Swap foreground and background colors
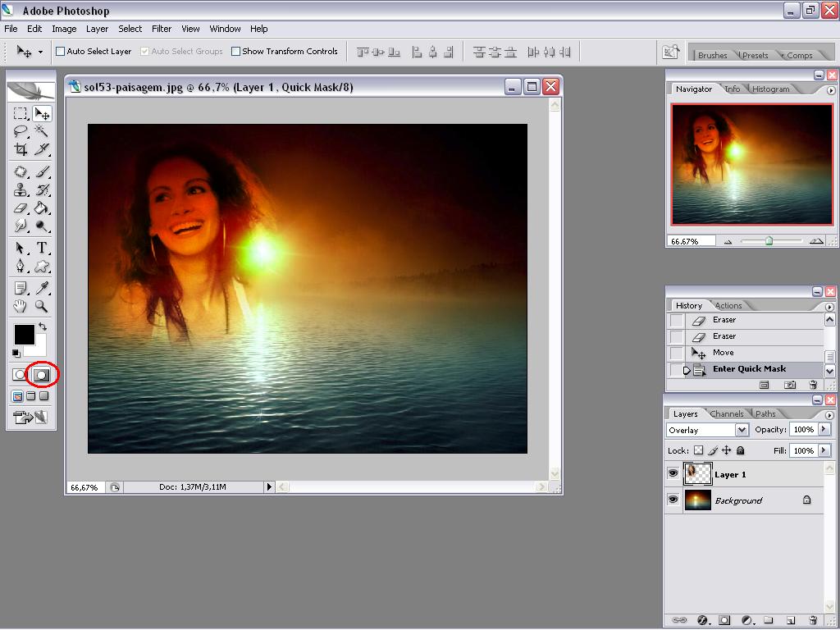This screenshot has width=840, height=630. point(43,326)
